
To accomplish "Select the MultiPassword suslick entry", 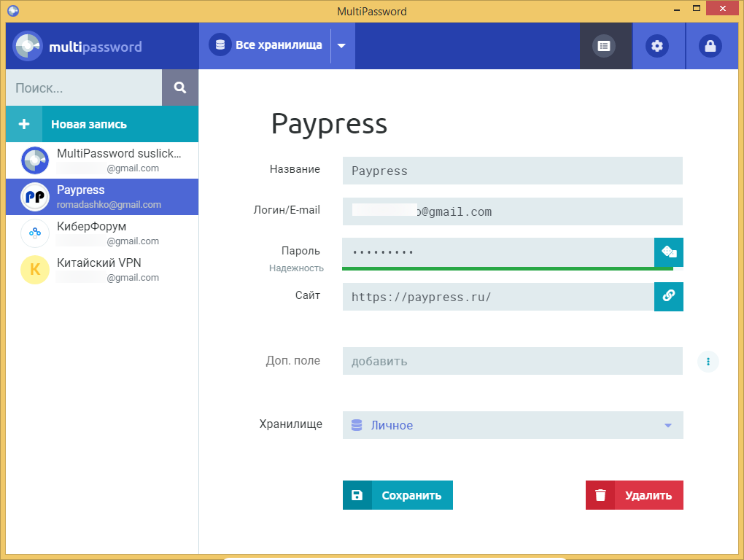I will (102, 160).
